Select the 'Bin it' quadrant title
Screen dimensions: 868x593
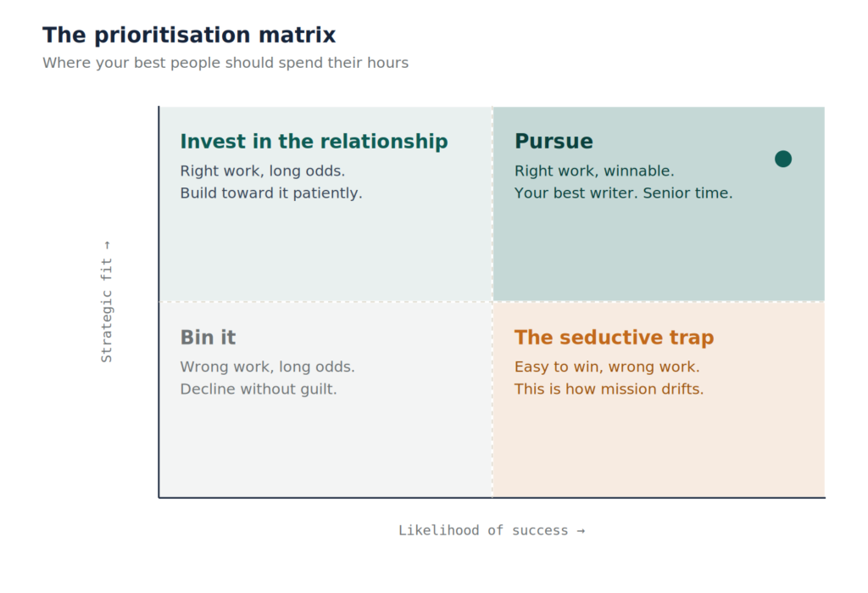pyautogui.click(x=208, y=337)
